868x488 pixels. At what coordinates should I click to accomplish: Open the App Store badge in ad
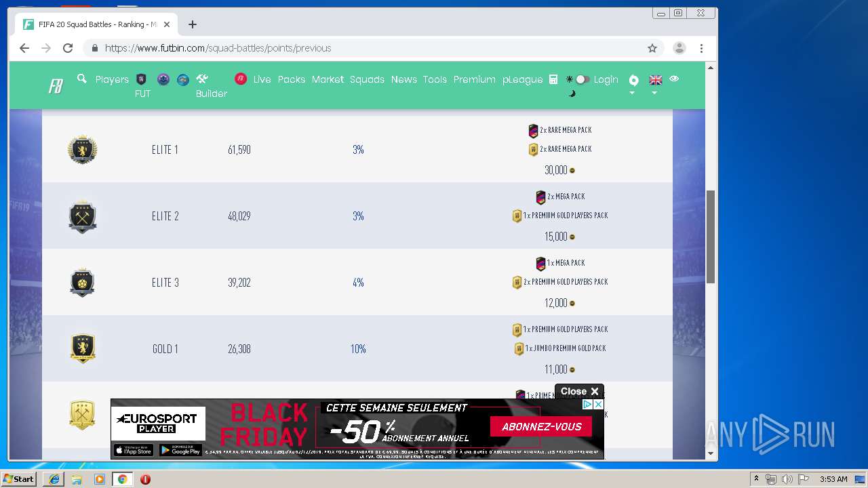133,450
